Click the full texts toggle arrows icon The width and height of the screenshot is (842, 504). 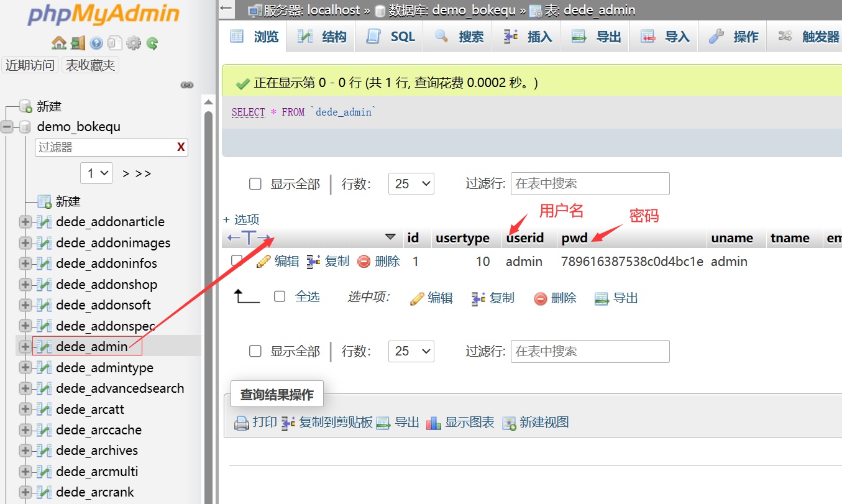coord(249,238)
